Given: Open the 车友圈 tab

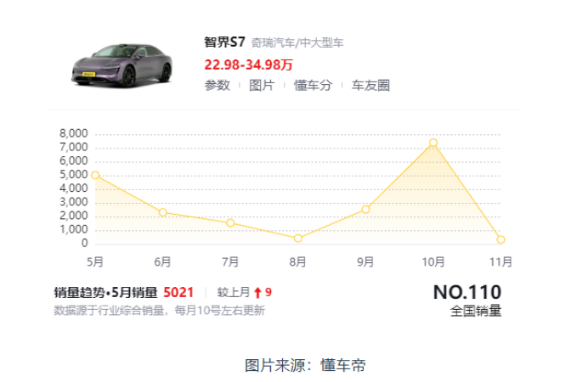Looking at the screenshot, I should coord(370,86).
